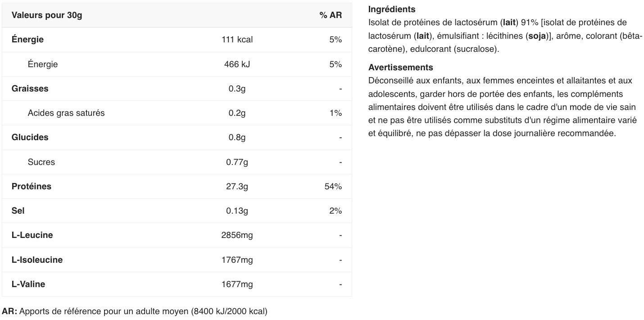The width and height of the screenshot is (644, 320).
Task: Click the "Acides gras saturés" row label
Action: tap(66, 113)
